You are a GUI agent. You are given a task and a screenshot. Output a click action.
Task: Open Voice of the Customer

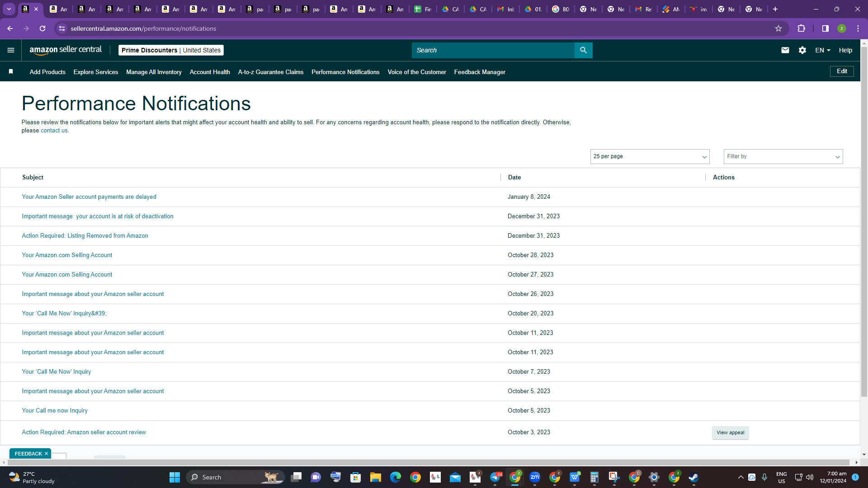point(417,72)
